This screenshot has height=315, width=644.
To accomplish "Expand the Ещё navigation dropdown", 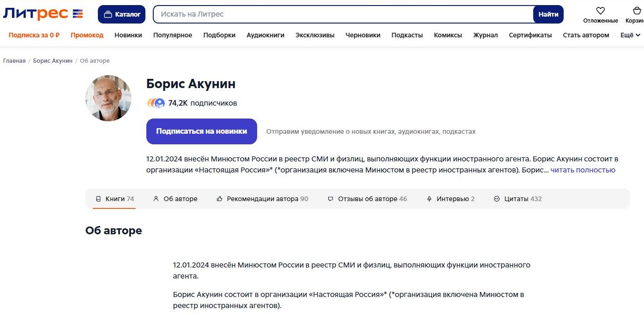I will click(630, 35).
